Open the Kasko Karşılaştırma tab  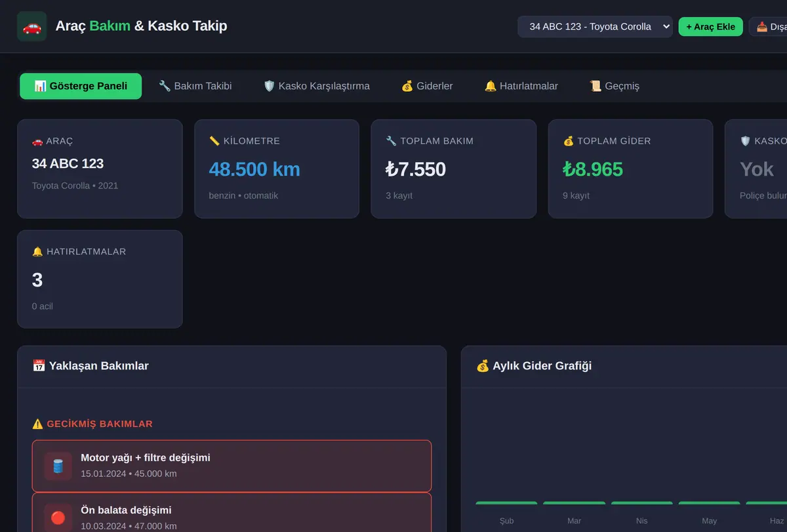click(x=316, y=86)
